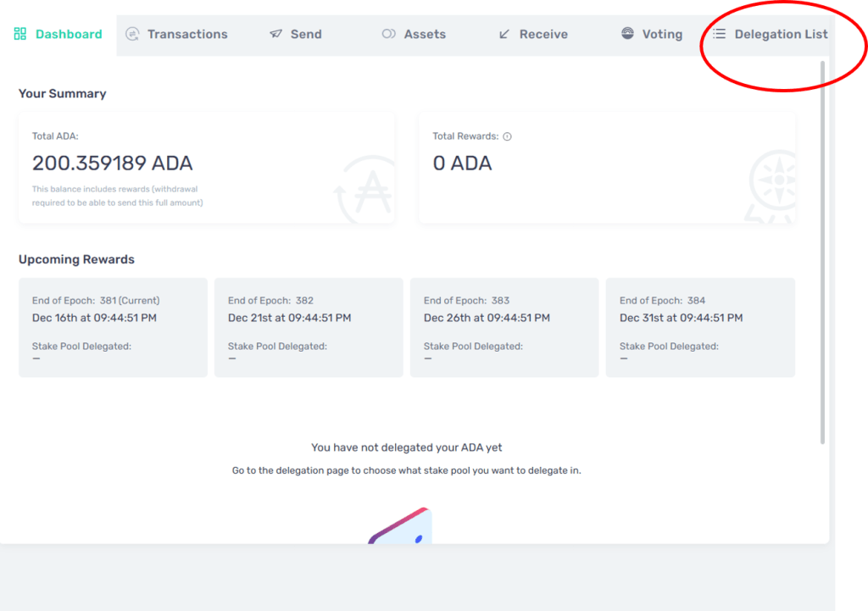Select the Epoch 381 (Current) rewards card
Image resolution: width=868 pixels, height=611 pixels.
point(113,327)
